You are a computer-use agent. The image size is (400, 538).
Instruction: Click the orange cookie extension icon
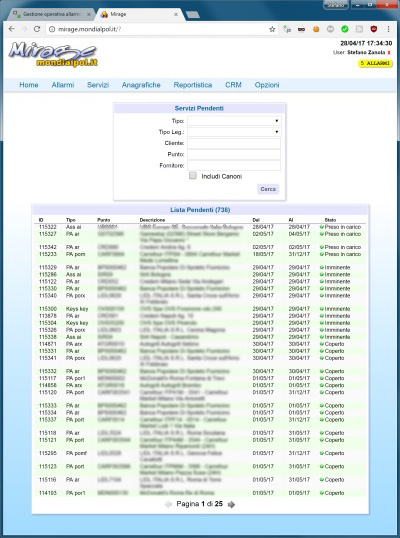(x=316, y=30)
